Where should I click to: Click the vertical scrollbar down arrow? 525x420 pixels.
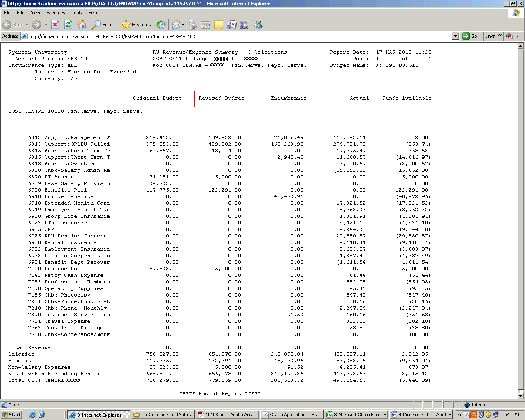(x=521, y=396)
